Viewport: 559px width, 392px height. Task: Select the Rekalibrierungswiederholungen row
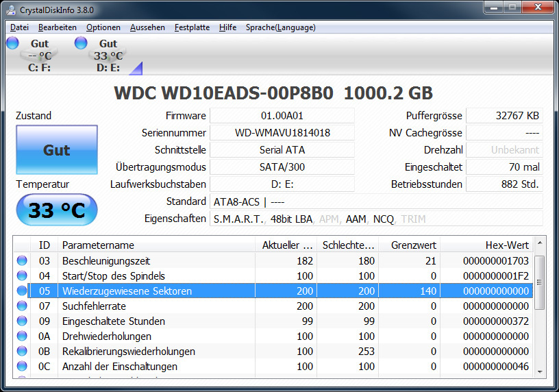[273, 352]
